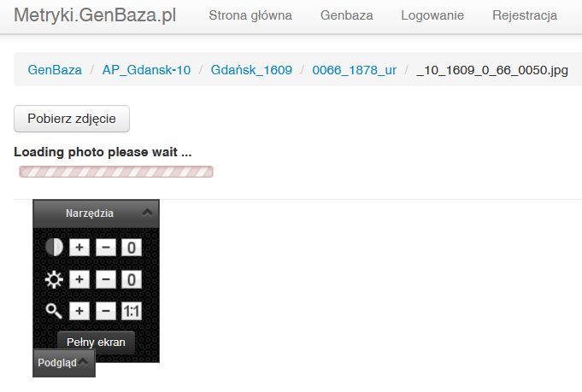
Task: Reset contrast to zero
Action: coord(132,248)
